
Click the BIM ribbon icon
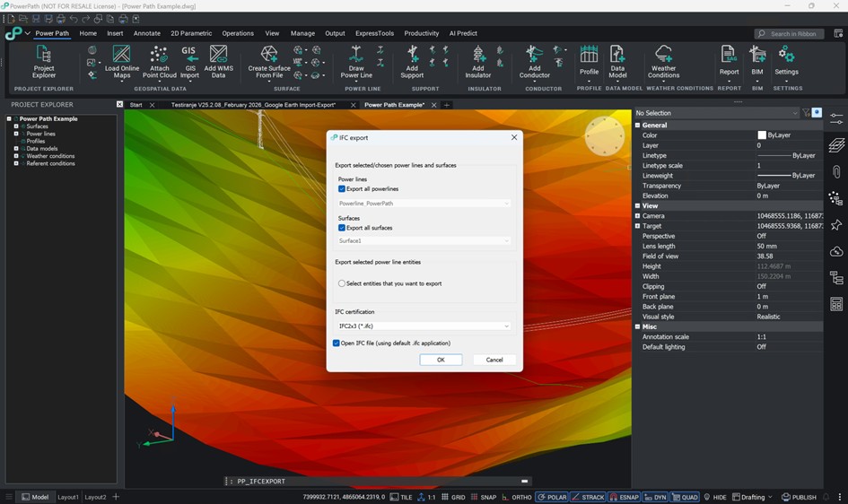coord(757,61)
